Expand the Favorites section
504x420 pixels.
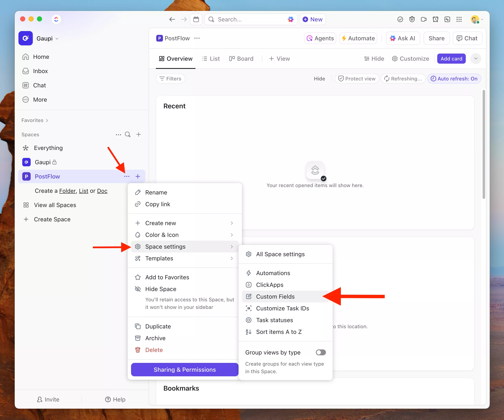coord(35,120)
